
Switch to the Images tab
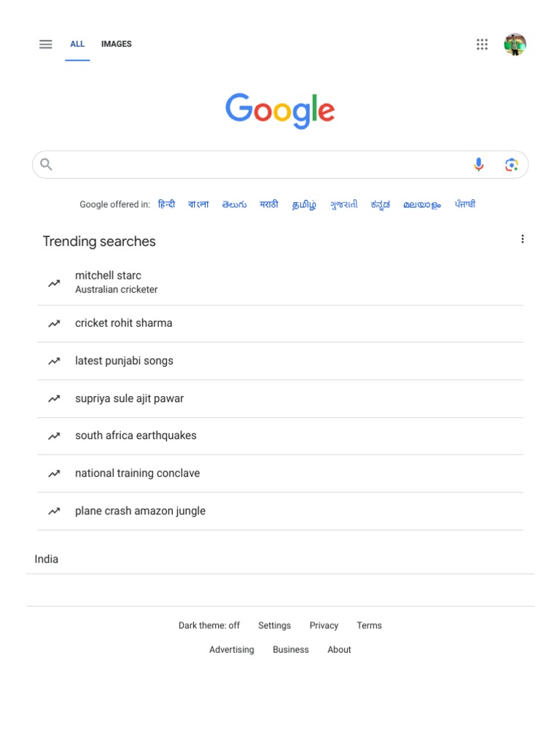pyautogui.click(x=117, y=44)
